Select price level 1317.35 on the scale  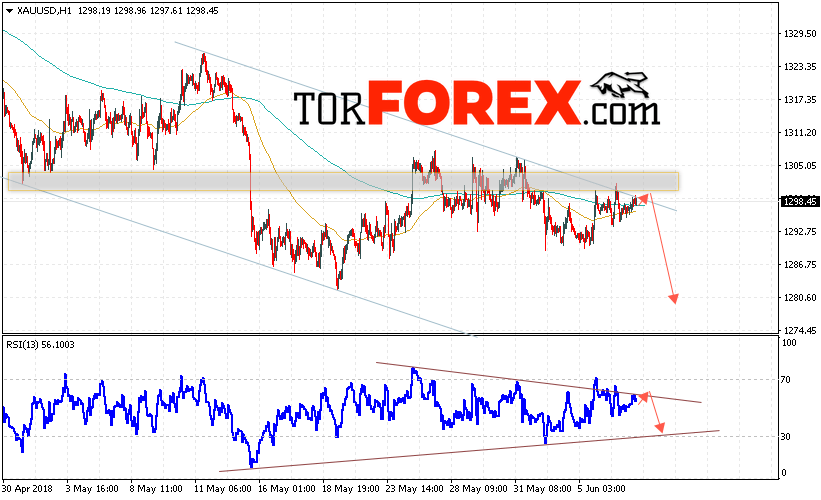pos(800,99)
